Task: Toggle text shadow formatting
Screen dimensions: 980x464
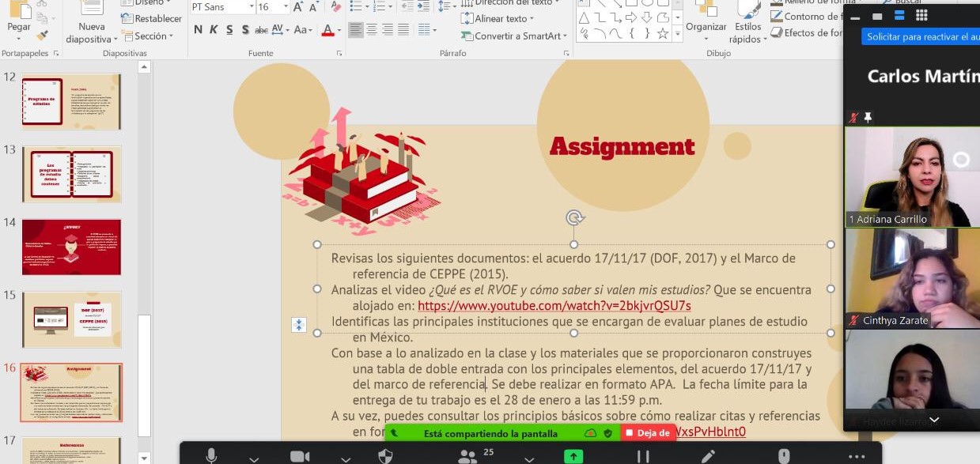Action: [244, 30]
